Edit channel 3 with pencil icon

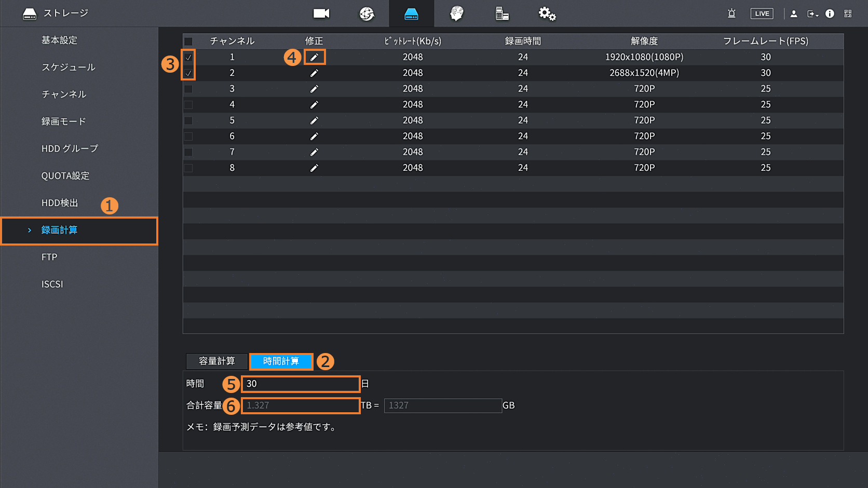pos(314,89)
